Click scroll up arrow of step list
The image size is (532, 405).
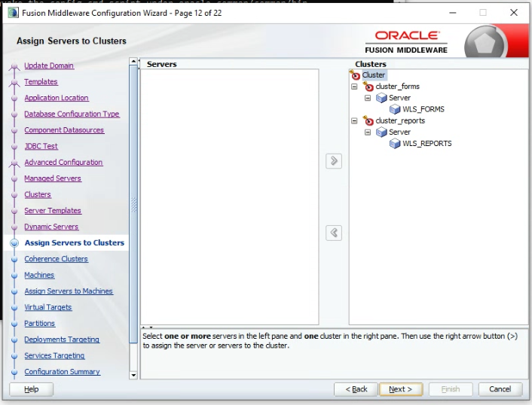click(133, 61)
